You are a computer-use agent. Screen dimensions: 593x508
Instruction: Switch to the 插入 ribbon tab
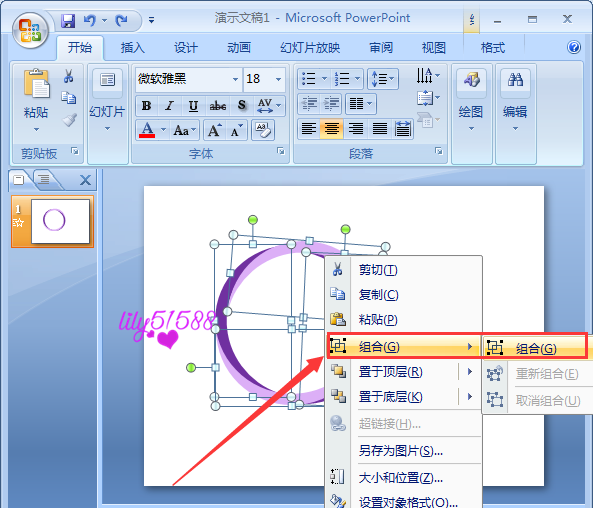tap(132, 48)
